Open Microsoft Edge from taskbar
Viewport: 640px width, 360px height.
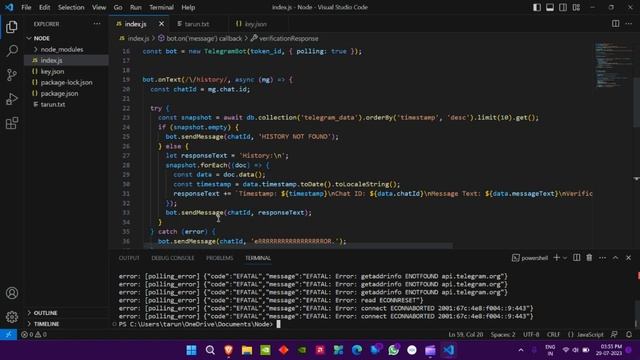[357, 350]
